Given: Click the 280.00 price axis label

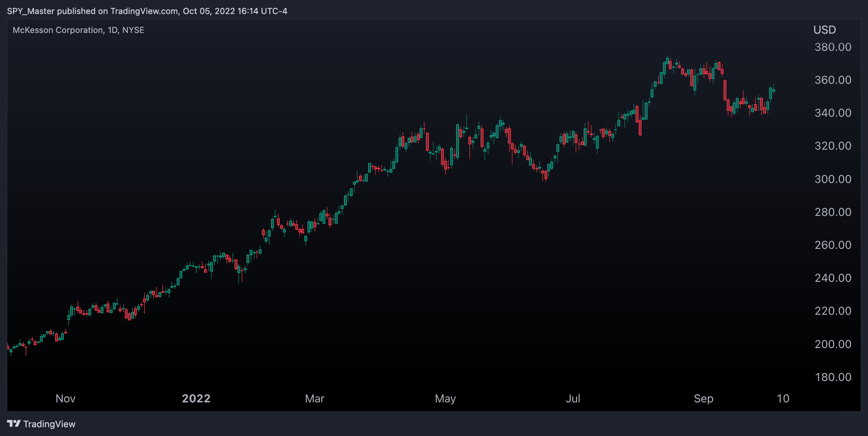Looking at the screenshot, I should point(833,212).
